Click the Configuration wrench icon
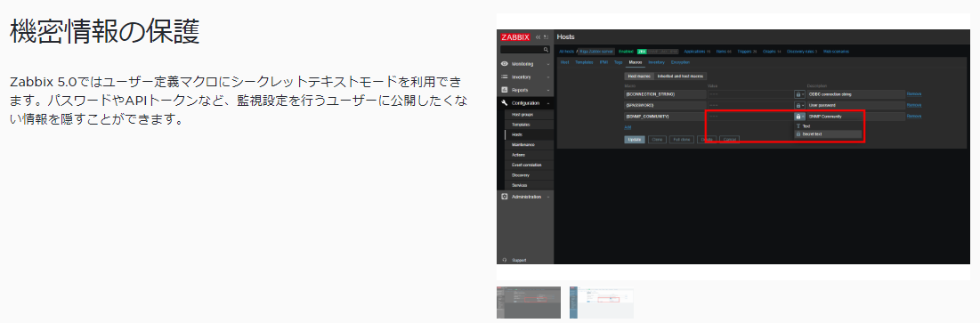Image resolution: width=980 pixels, height=323 pixels. pyautogui.click(x=505, y=102)
